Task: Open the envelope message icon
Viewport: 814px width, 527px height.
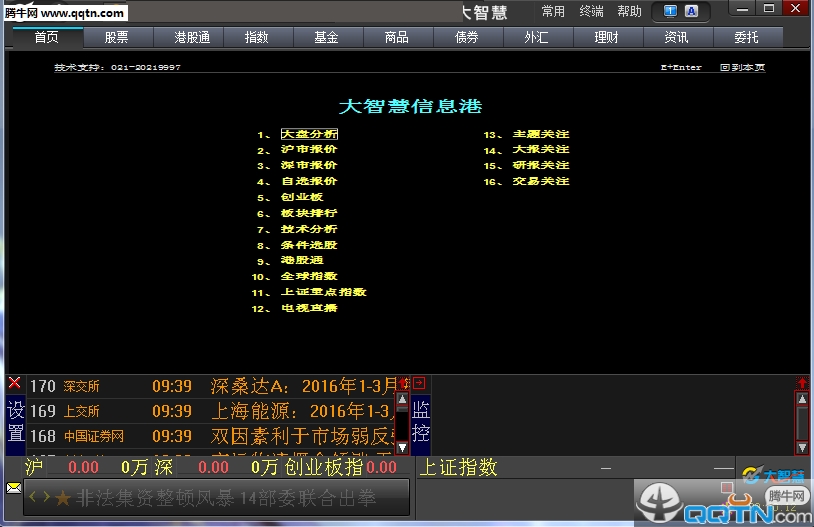Action: (x=14, y=488)
